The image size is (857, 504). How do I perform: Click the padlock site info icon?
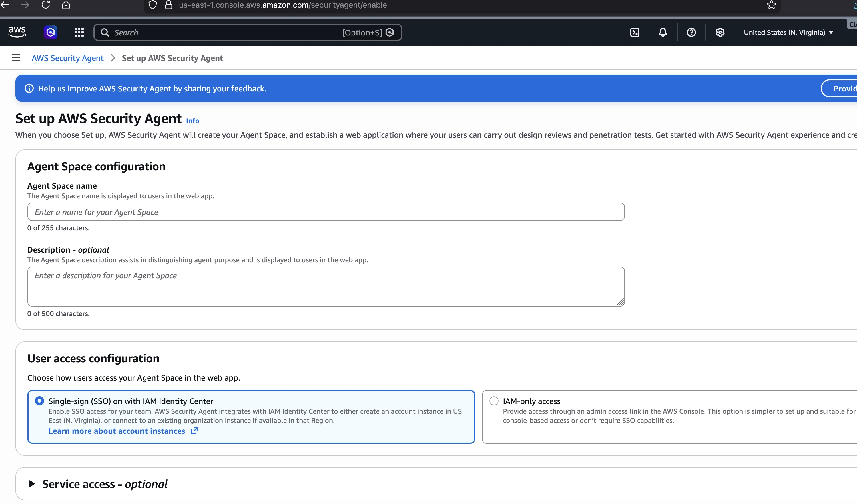coord(169,5)
